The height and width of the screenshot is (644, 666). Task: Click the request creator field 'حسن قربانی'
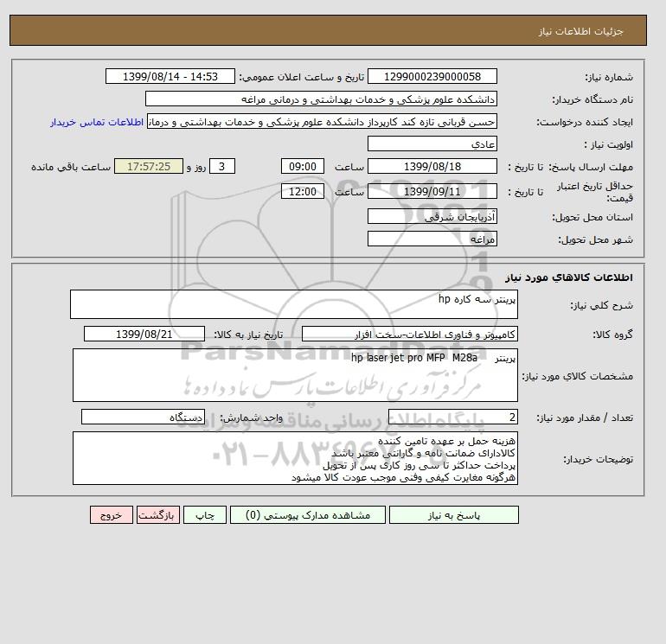click(x=322, y=121)
